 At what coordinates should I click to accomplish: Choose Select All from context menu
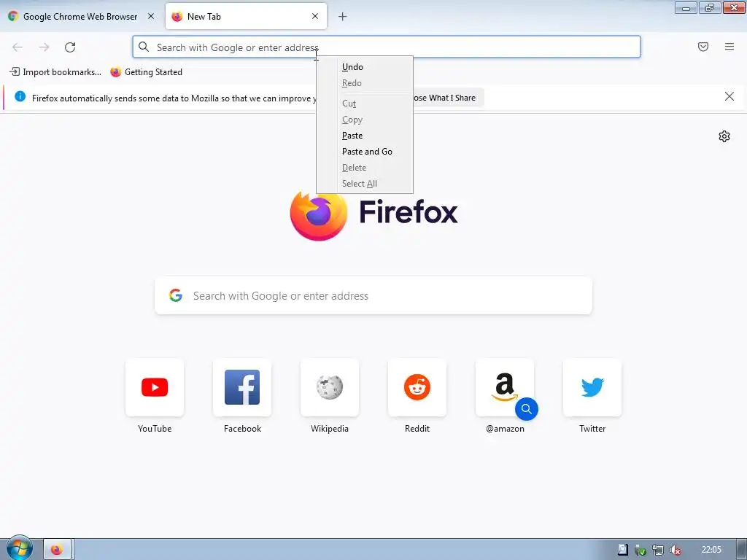[365, 184]
